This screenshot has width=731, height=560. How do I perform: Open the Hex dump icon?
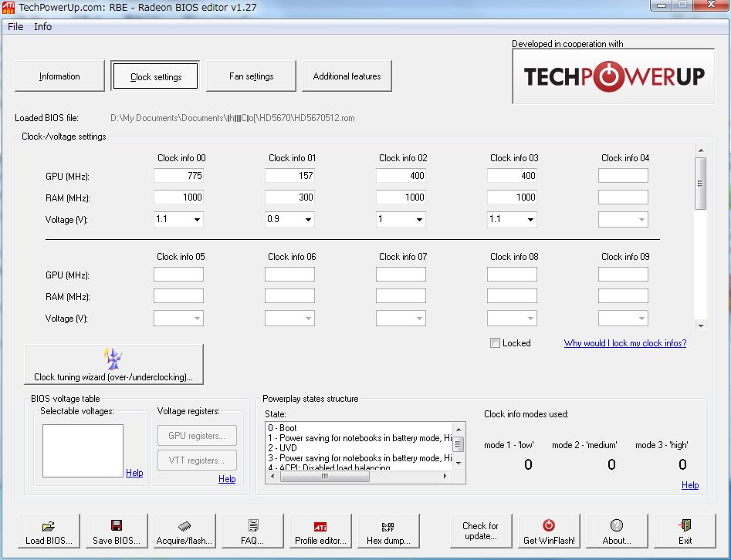pyautogui.click(x=387, y=527)
